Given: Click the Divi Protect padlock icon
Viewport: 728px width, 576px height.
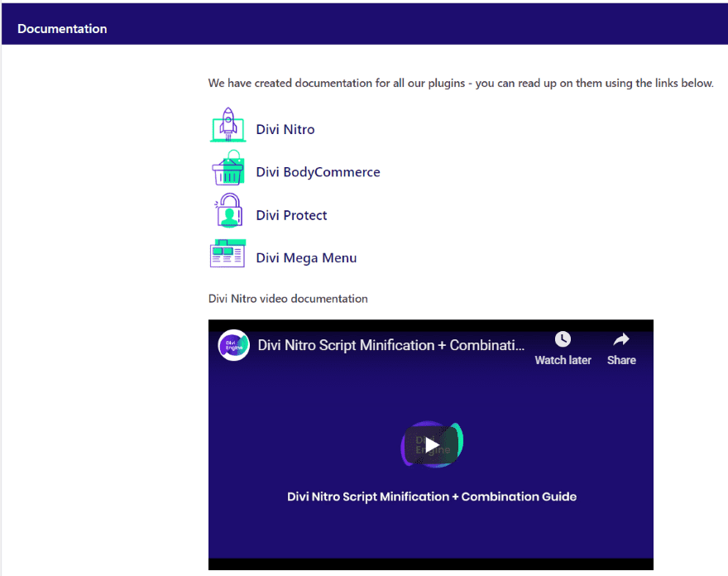Looking at the screenshot, I should pos(228,210).
